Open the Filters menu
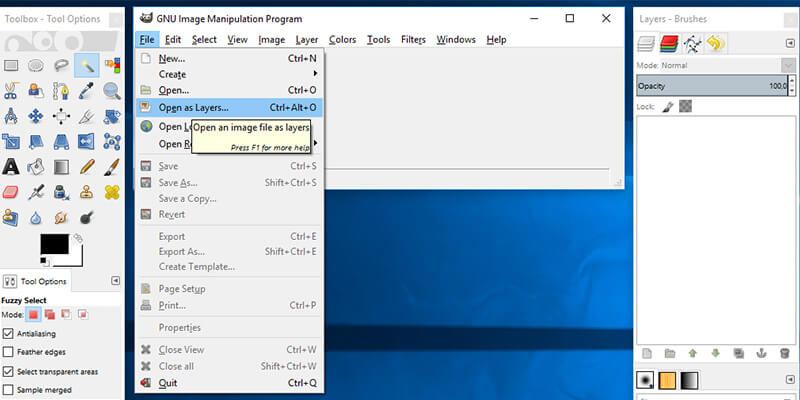Screen dimensions: 800x400 (413, 39)
